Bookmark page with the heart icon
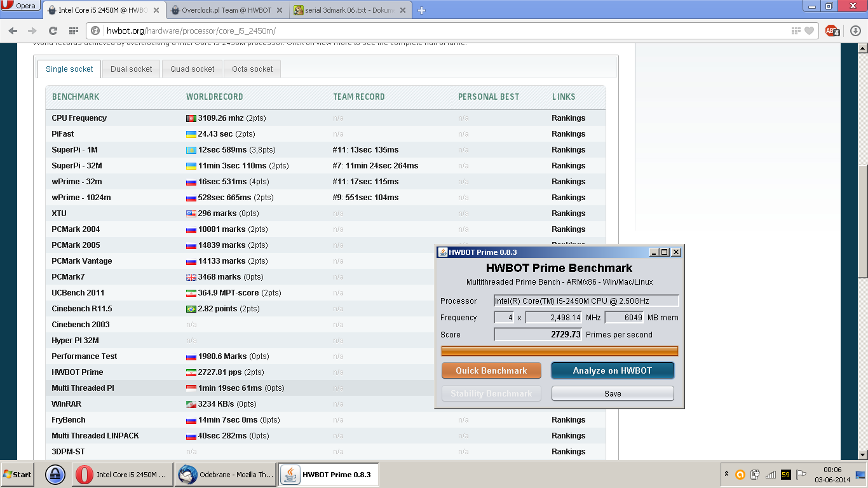 tap(809, 30)
